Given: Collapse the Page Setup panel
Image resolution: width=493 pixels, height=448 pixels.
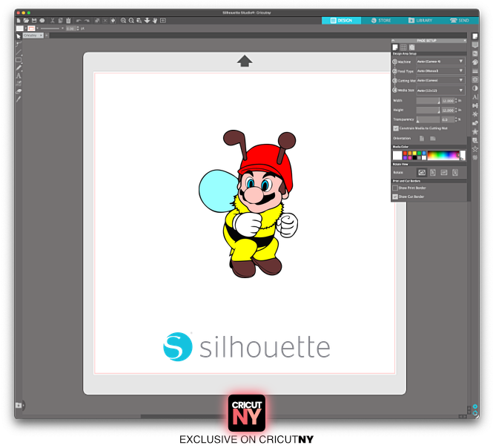Looking at the screenshot, I should [393, 41].
